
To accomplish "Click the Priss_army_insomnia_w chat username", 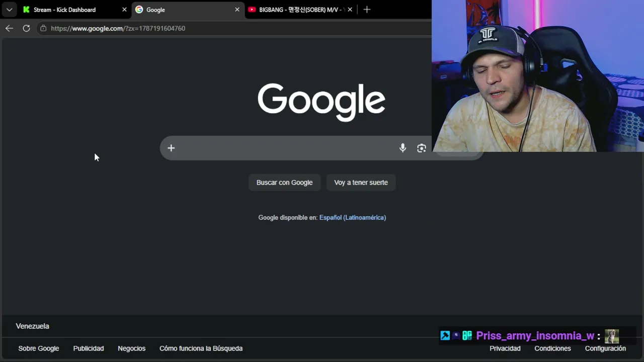I will pyautogui.click(x=535, y=336).
